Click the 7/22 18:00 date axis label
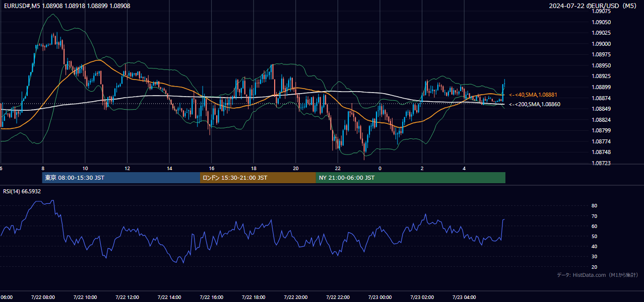The width and height of the screenshot is (644, 302). pos(253,297)
